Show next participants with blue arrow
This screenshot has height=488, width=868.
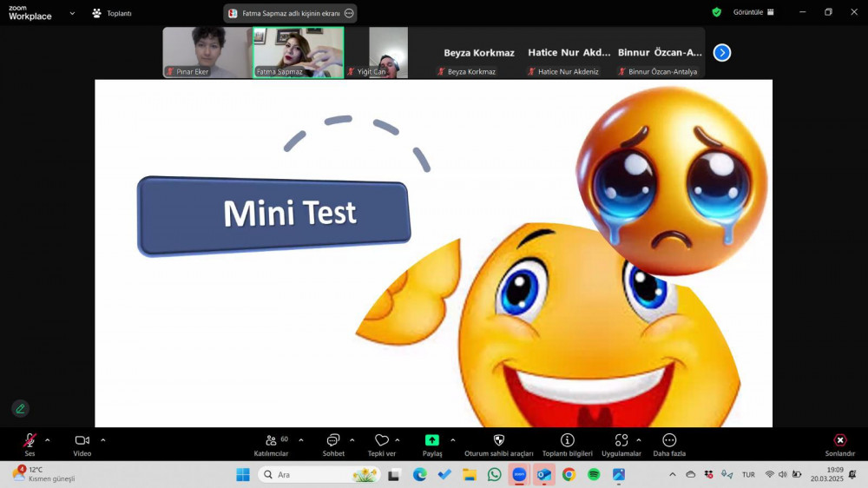tap(722, 53)
